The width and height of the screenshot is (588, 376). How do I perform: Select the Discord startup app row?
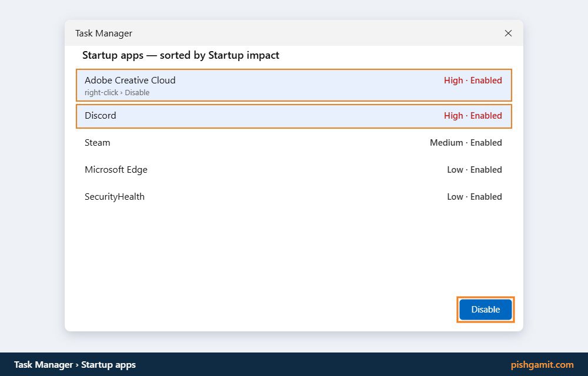(293, 116)
